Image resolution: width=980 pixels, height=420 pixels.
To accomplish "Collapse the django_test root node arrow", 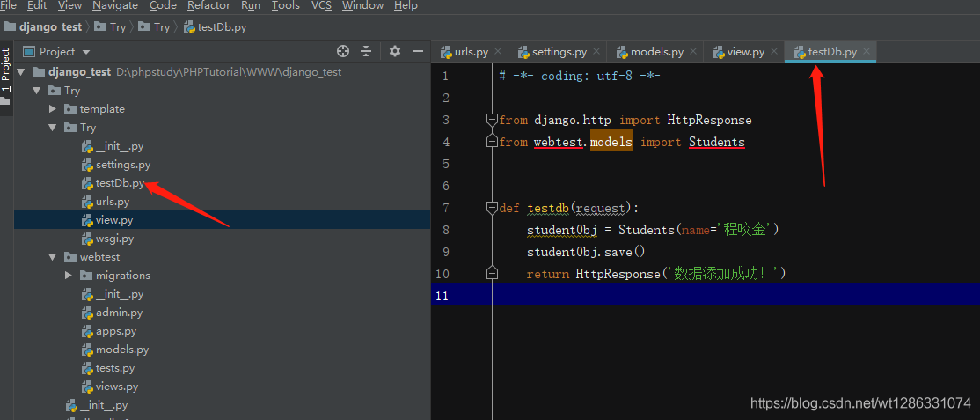I will 20,72.
